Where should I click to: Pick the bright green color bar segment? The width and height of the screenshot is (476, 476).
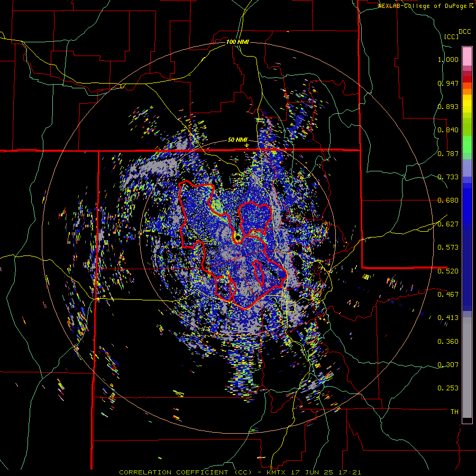point(467,144)
